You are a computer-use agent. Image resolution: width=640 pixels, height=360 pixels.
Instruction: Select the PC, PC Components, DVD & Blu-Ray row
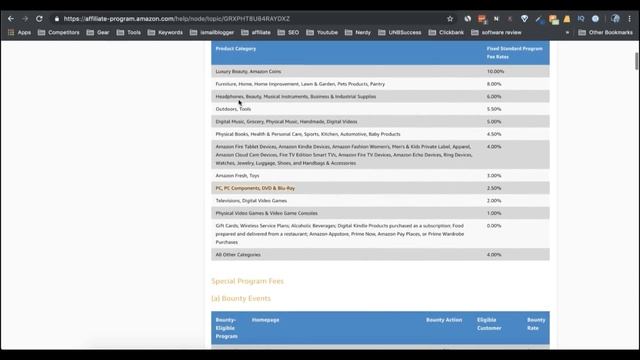pos(380,188)
